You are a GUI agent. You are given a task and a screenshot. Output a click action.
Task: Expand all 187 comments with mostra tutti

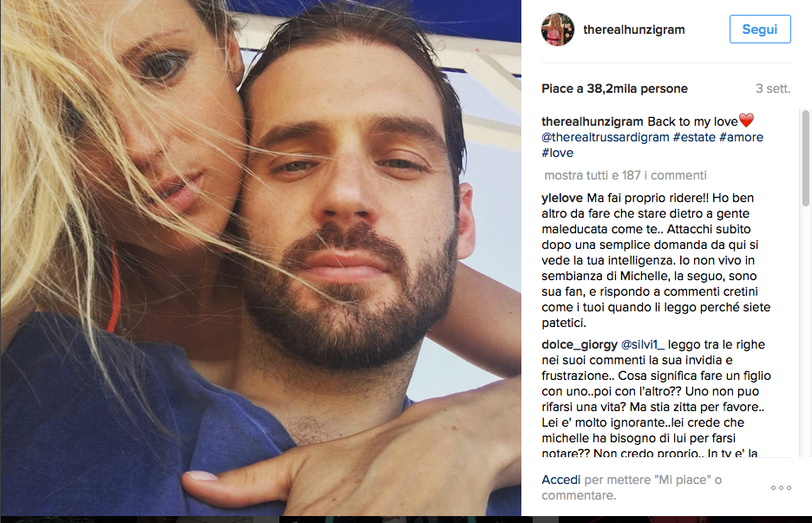pyautogui.click(x=625, y=175)
